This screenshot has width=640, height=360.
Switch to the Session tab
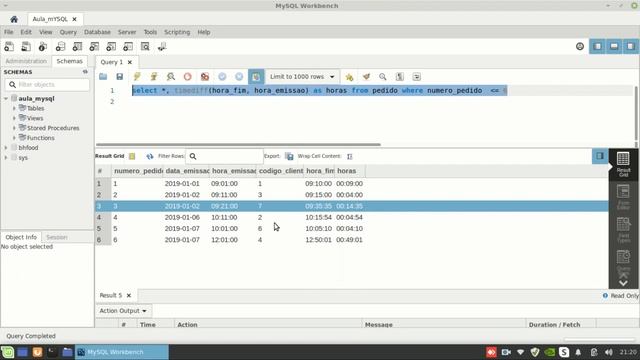[x=57, y=237]
